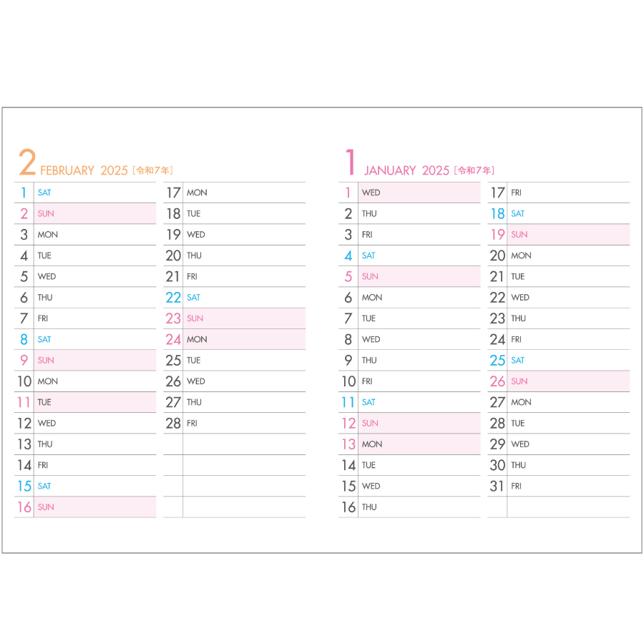
Task: Click February 16 SUN row
Action: tap(85, 507)
